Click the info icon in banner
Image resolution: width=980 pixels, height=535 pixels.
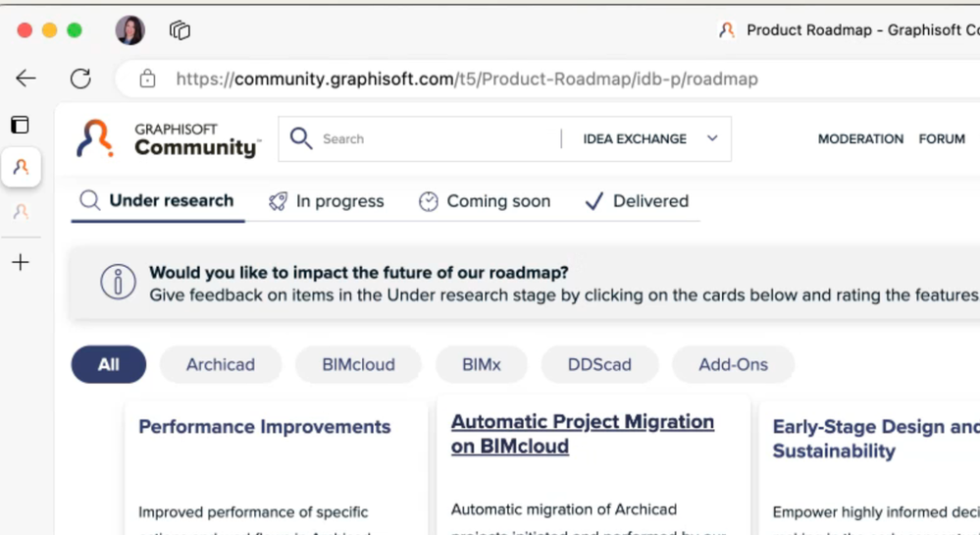[x=118, y=282]
